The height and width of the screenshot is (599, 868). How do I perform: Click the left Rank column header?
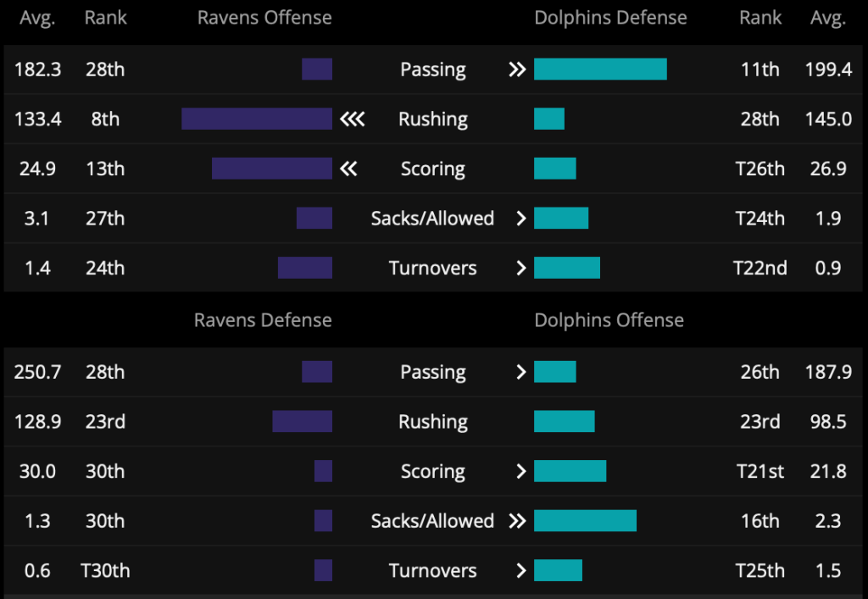tap(105, 18)
